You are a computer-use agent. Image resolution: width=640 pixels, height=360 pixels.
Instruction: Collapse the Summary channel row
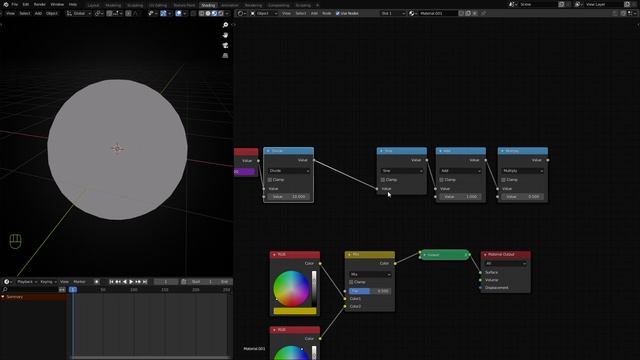pos(3,297)
